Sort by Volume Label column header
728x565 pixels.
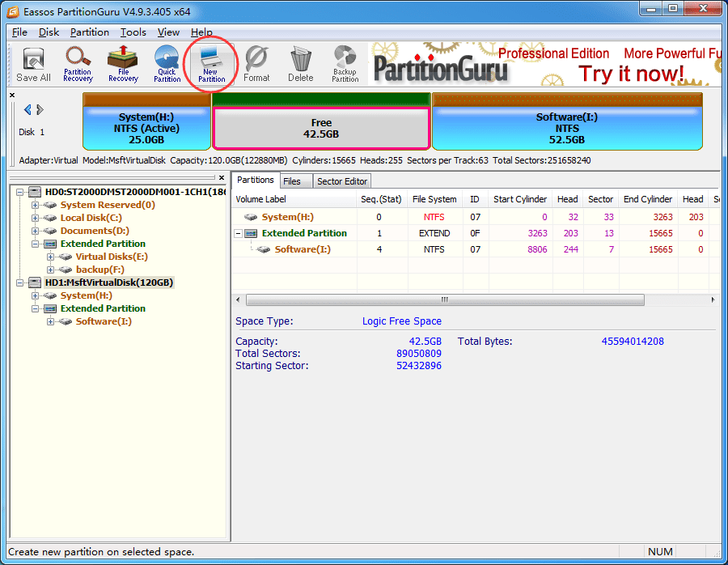(x=294, y=199)
